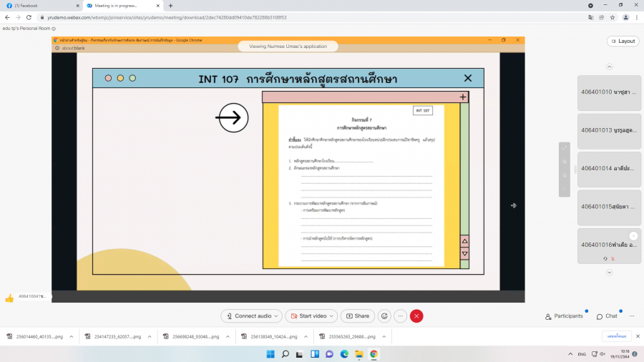Expand the Start video options arrow
644x362 pixels.
[332, 315]
